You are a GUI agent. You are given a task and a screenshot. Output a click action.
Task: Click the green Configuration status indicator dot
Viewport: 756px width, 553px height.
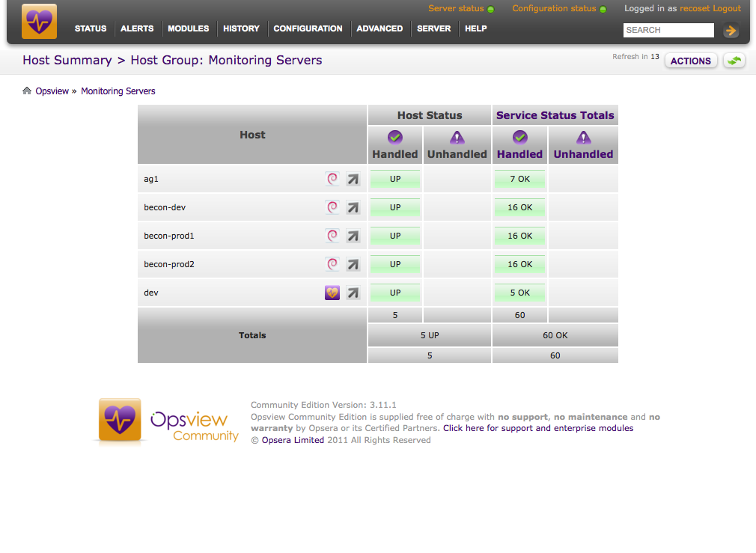(603, 9)
